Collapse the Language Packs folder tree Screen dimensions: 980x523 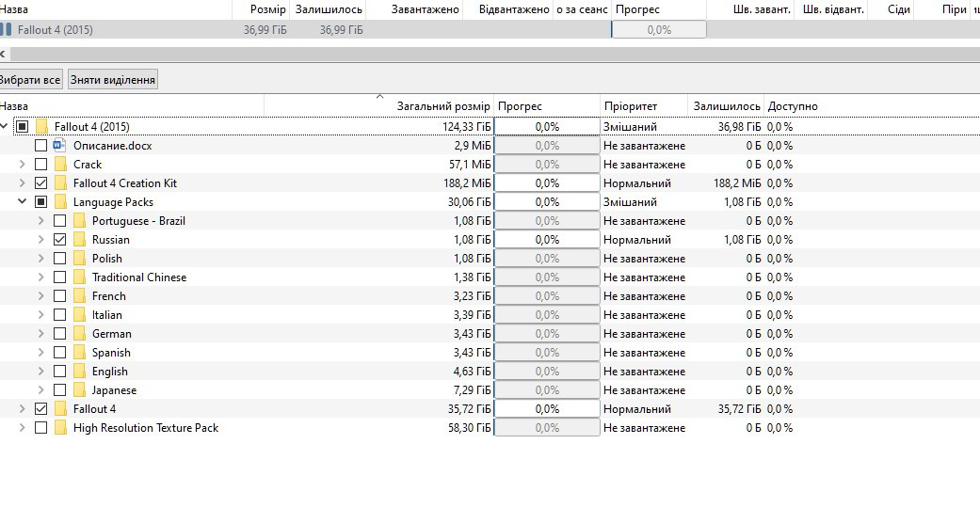[22, 202]
